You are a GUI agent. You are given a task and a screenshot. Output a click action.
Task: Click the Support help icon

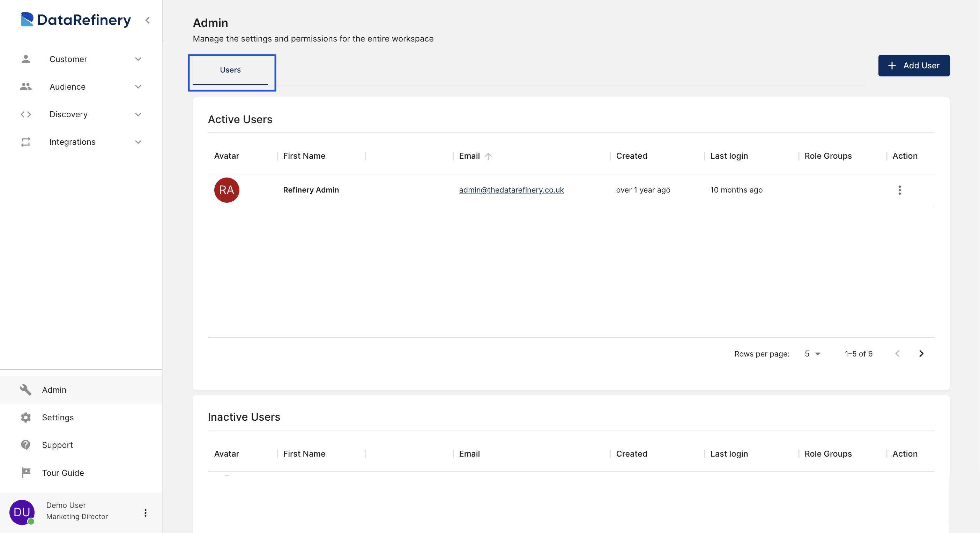point(25,445)
